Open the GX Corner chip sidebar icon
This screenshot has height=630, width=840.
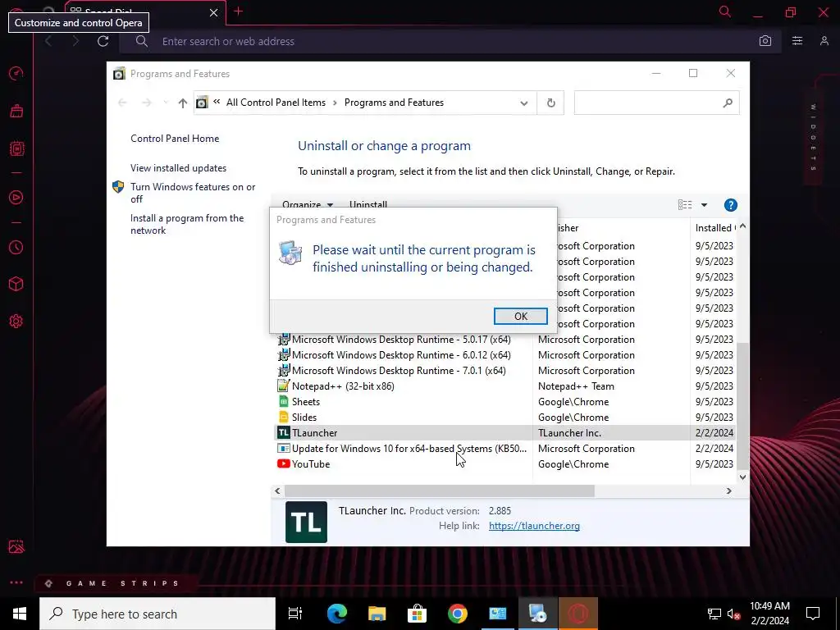(x=16, y=148)
